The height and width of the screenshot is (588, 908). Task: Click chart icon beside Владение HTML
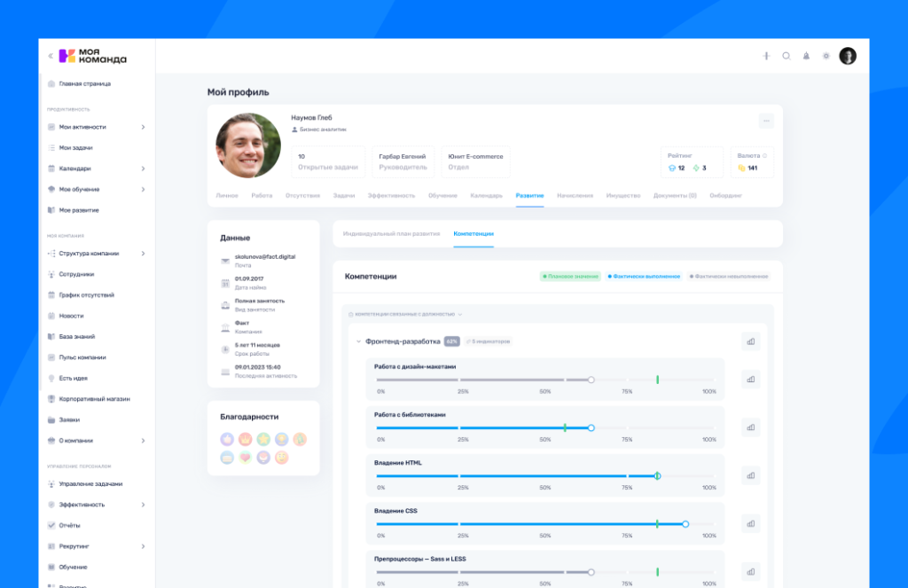[750, 475]
